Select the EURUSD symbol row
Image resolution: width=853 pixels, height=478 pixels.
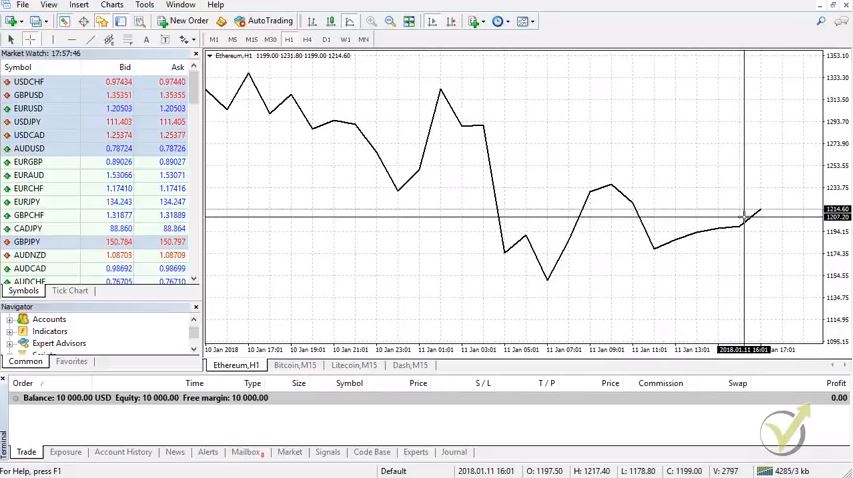pyautogui.click(x=95, y=108)
